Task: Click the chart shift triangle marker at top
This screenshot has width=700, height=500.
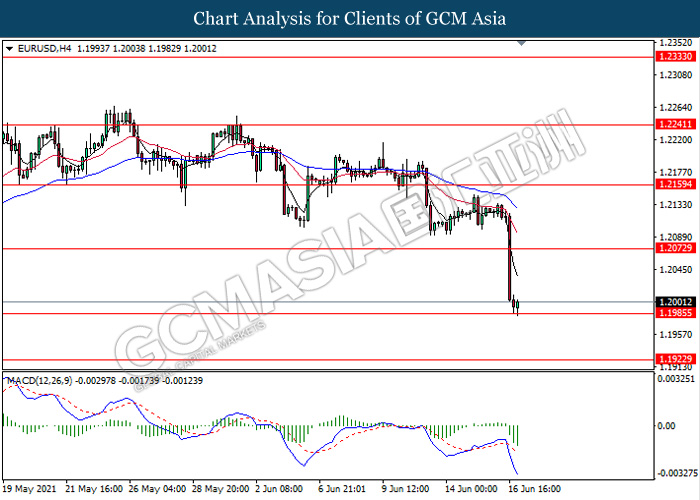Action: (521, 43)
